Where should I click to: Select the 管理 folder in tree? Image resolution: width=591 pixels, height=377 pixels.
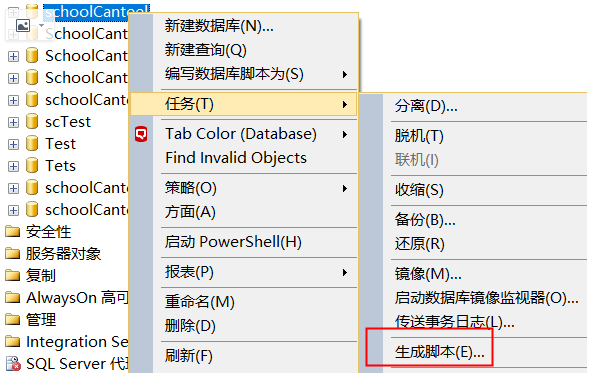click(41, 320)
